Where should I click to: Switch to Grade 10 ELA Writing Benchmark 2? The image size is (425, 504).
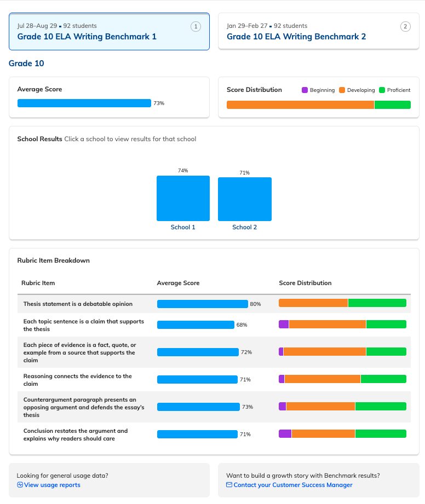pyautogui.click(x=319, y=31)
